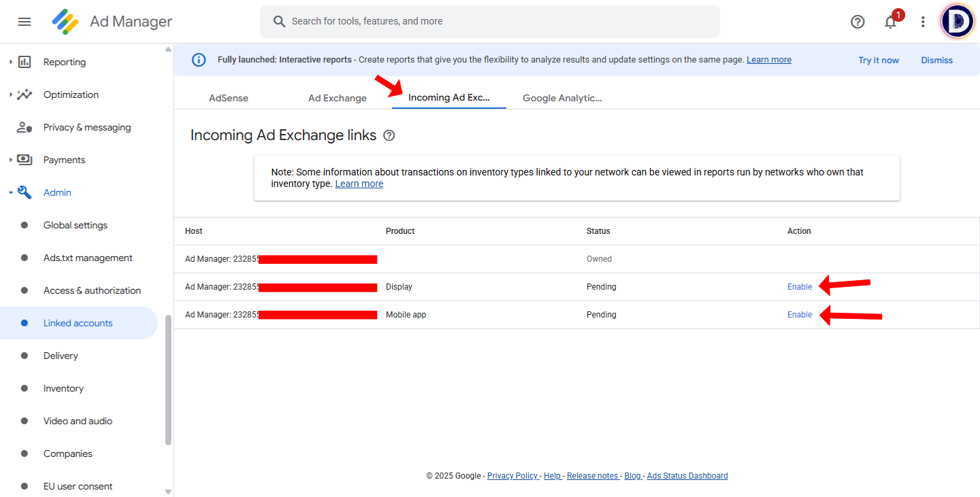The image size is (980, 497).
Task: Click the sidebar scrollbar thumb
Action: 169,379
